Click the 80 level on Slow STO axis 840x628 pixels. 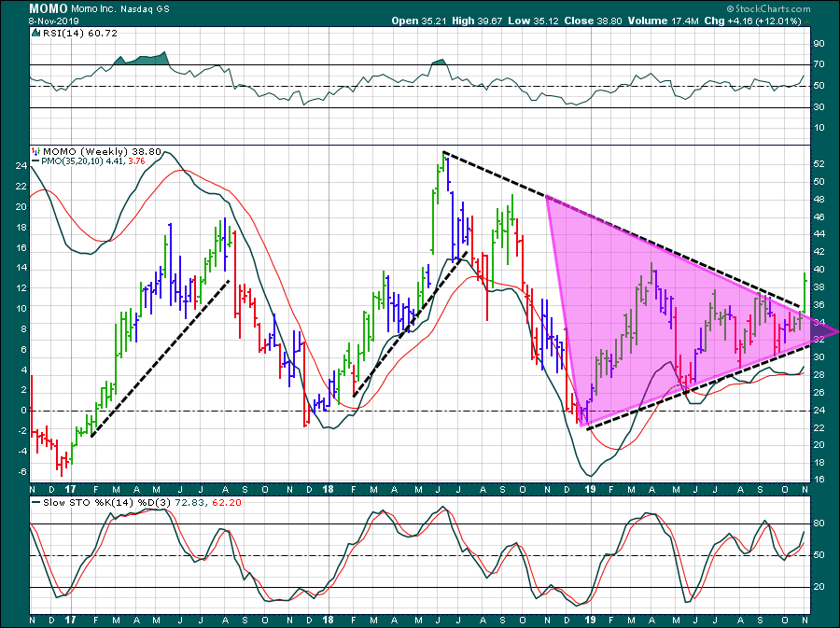818,524
